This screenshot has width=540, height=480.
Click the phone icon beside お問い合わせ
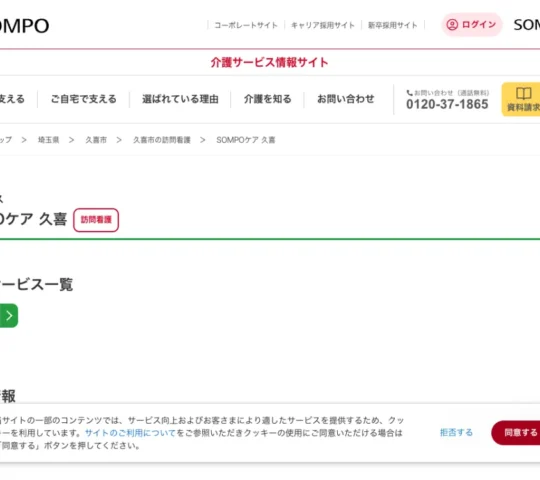point(409,93)
